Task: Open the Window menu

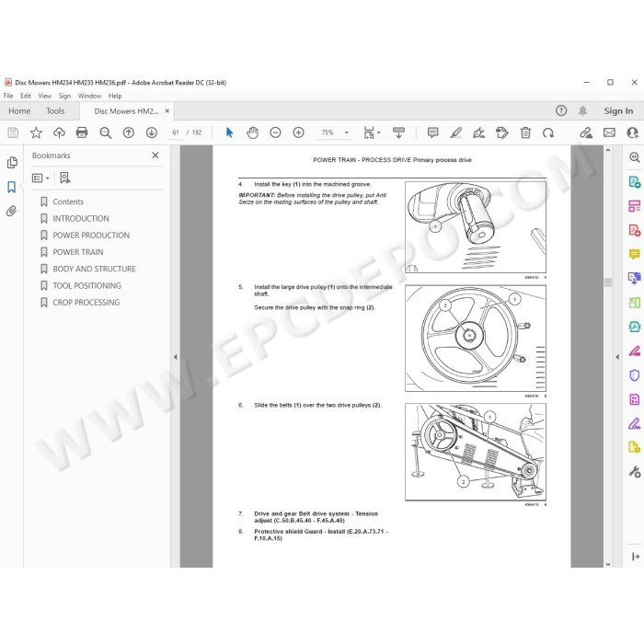Action: pyautogui.click(x=89, y=96)
